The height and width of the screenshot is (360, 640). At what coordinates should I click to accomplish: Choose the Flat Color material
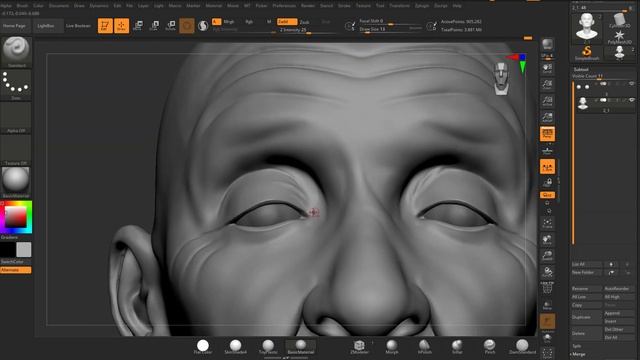coord(203,347)
